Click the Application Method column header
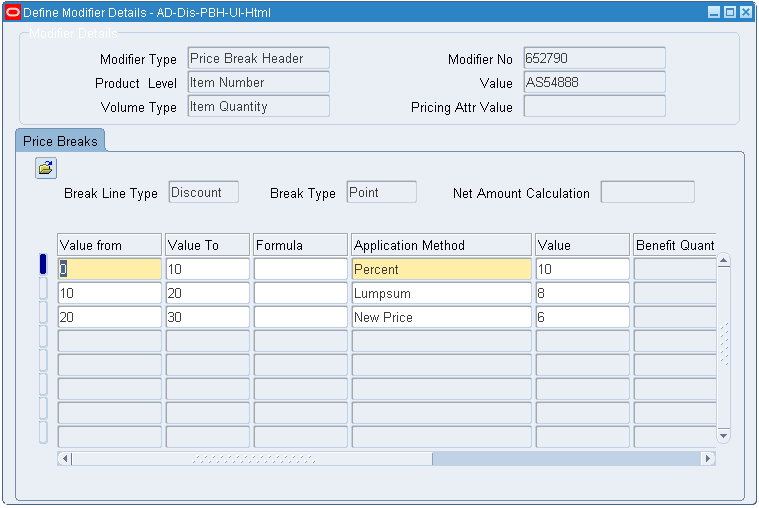The height and width of the screenshot is (508, 759). click(441, 245)
